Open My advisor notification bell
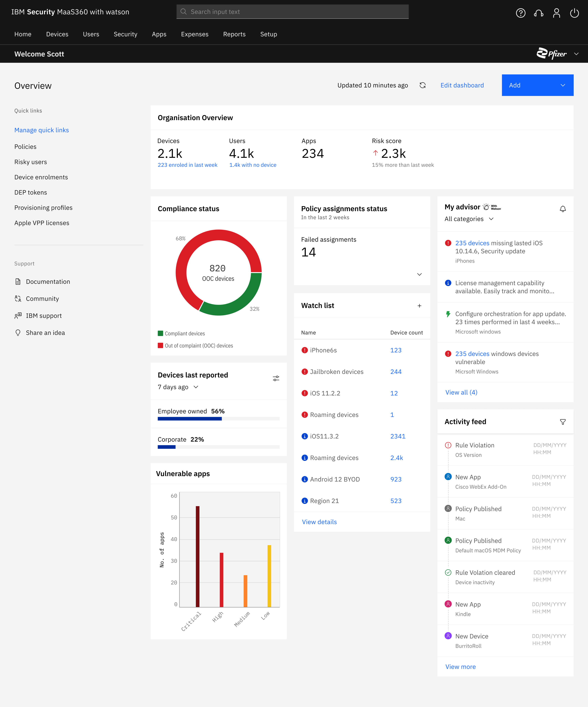588x707 pixels. [x=562, y=209]
